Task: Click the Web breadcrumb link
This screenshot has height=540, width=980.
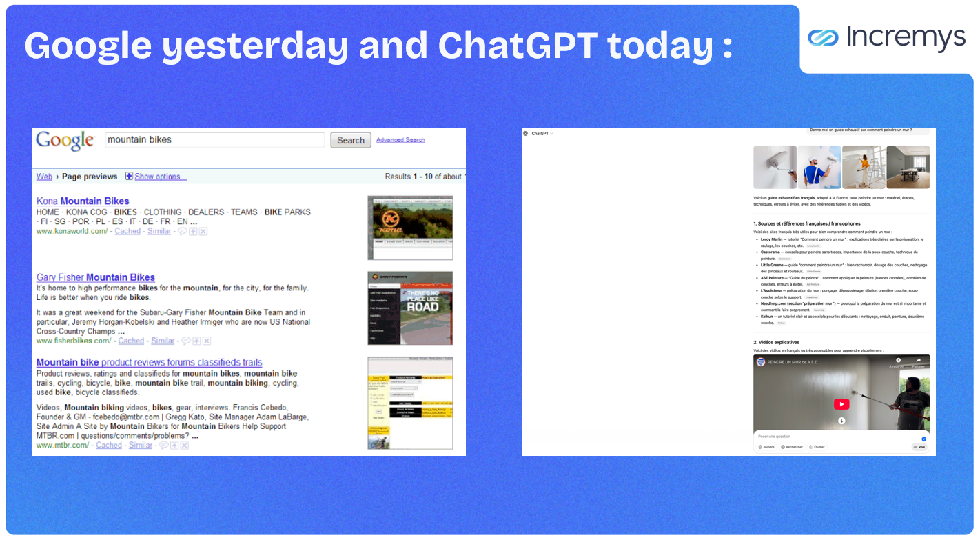Action: [44, 177]
